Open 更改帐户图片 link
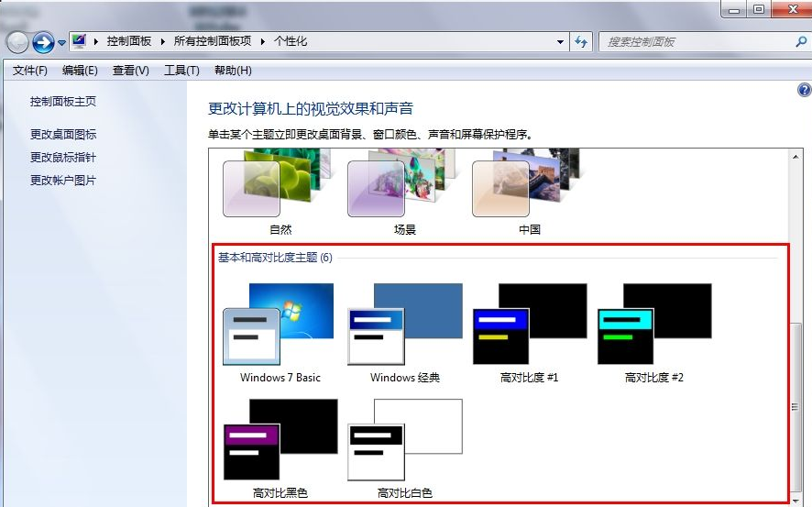Image resolution: width=812 pixels, height=507 pixels. [63, 181]
